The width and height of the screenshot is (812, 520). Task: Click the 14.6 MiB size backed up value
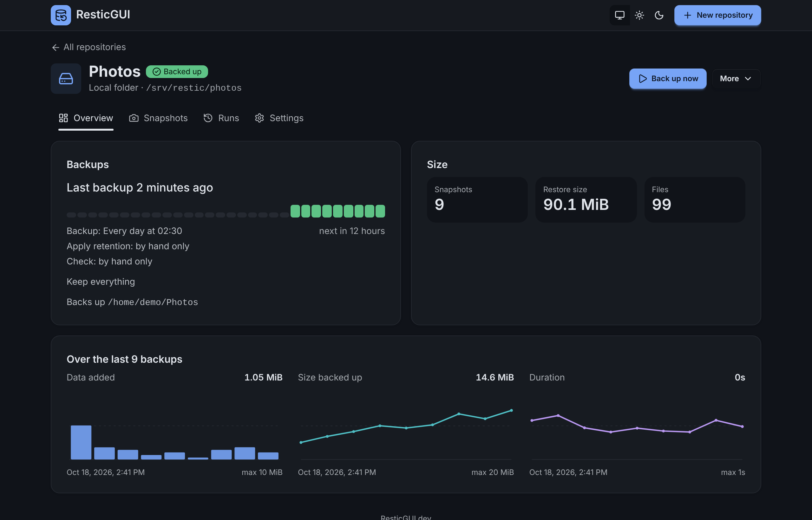coord(495,378)
